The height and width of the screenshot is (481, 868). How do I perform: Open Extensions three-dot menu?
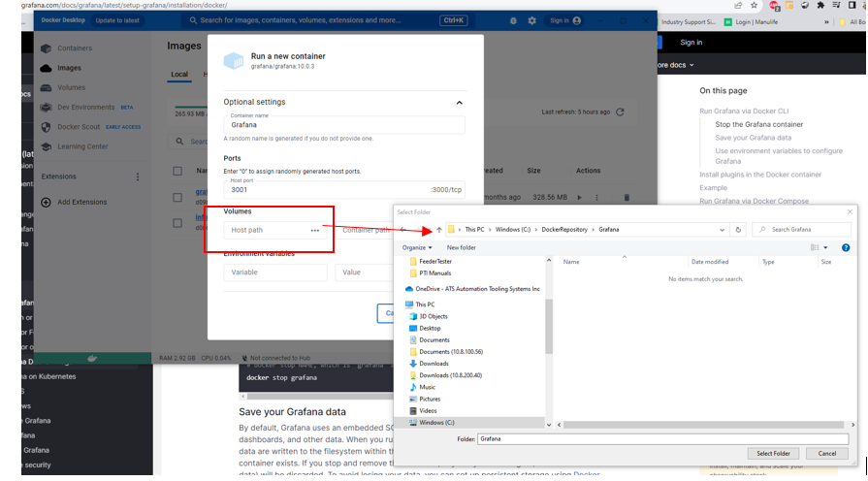[138, 176]
